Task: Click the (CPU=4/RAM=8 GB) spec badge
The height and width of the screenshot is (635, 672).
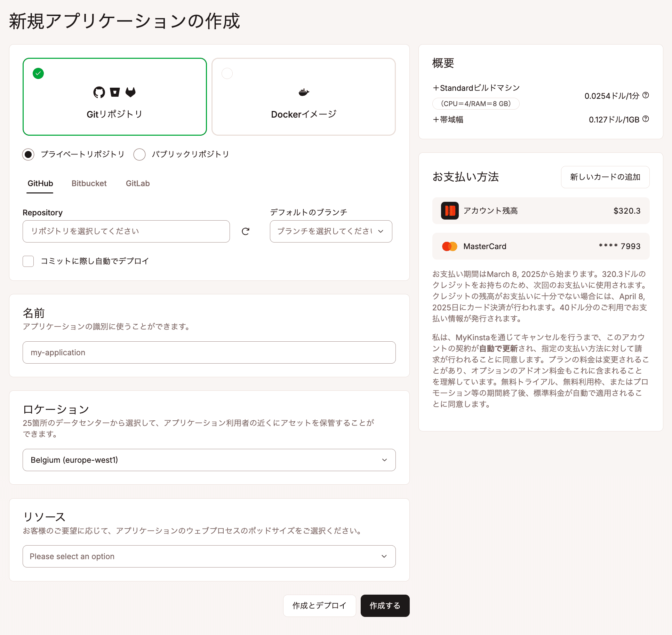Action: (476, 104)
